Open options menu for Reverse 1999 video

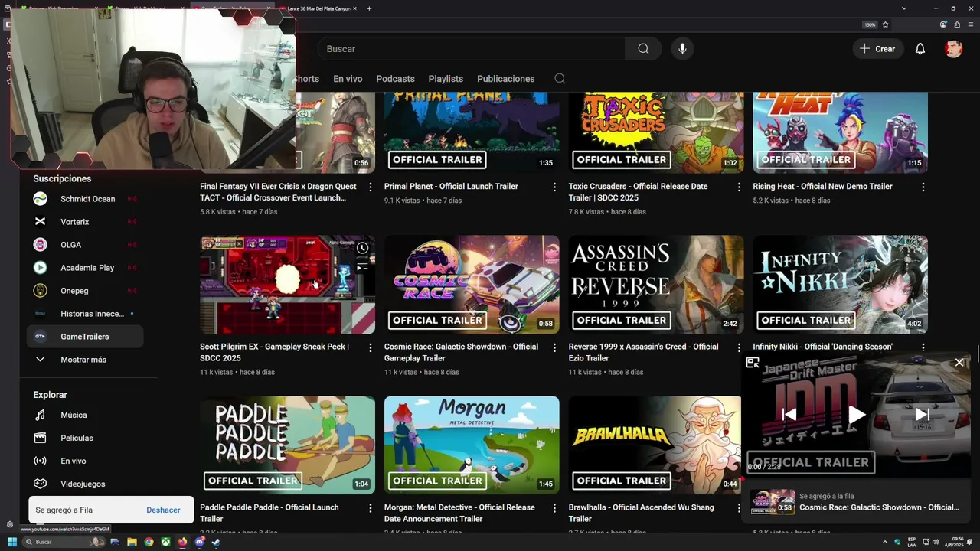pyautogui.click(x=739, y=347)
